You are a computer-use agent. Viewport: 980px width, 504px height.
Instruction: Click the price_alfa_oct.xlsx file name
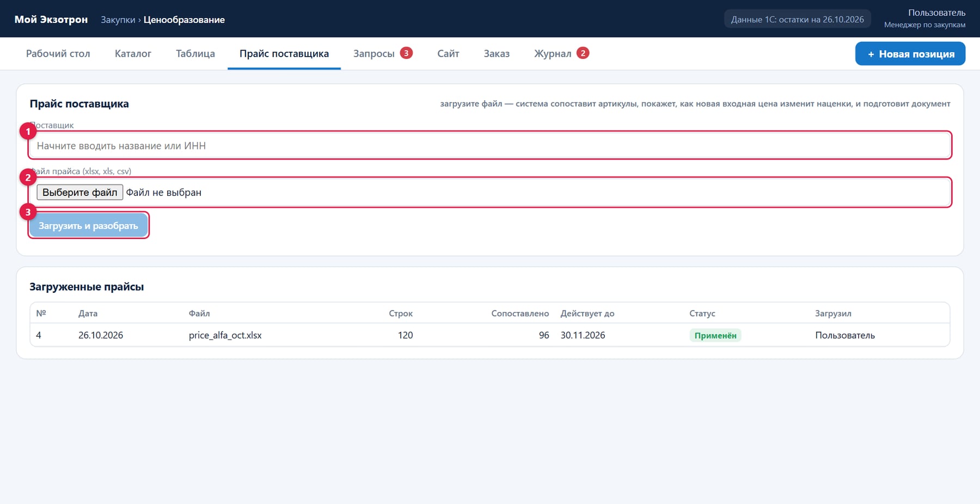[x=225, y=335]
